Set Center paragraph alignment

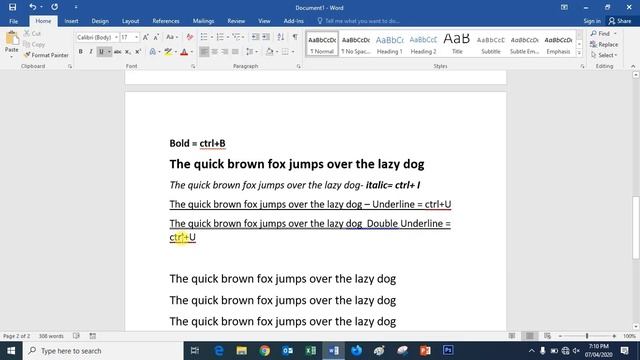click(214, 51)
